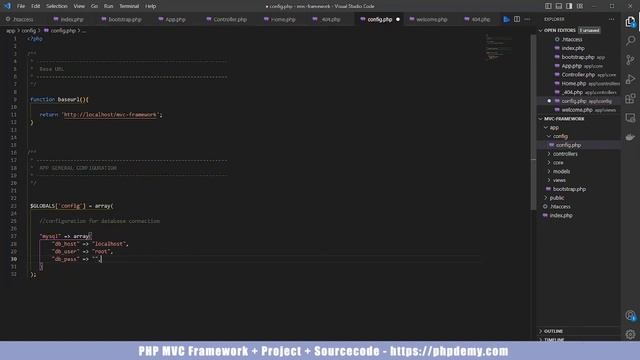The image size is (640, 360).
Task: Toggle the bottom panel layout button
Action: pyautogui.click(x=559, y=6)
